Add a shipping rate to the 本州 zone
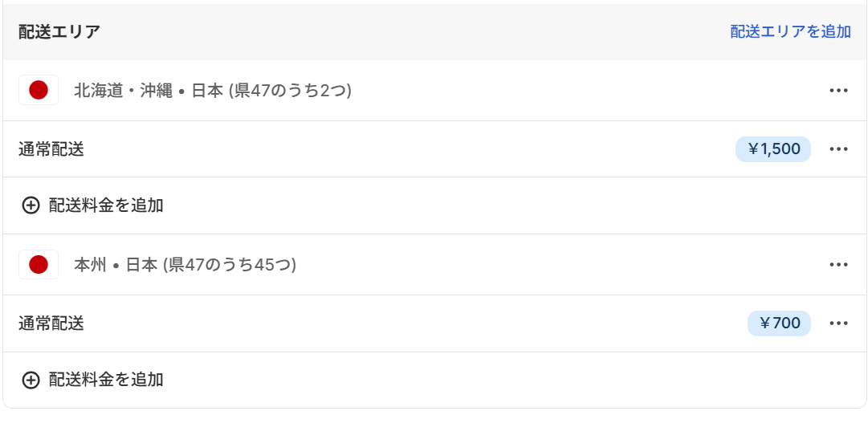Viewport: 868px width, 423px height. tap(106, 380)
